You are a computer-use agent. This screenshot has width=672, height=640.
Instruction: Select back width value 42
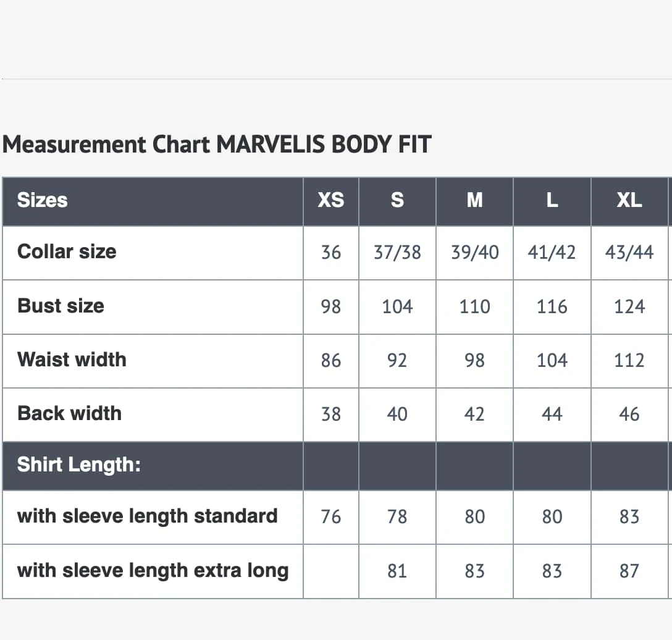pos(474,414)
